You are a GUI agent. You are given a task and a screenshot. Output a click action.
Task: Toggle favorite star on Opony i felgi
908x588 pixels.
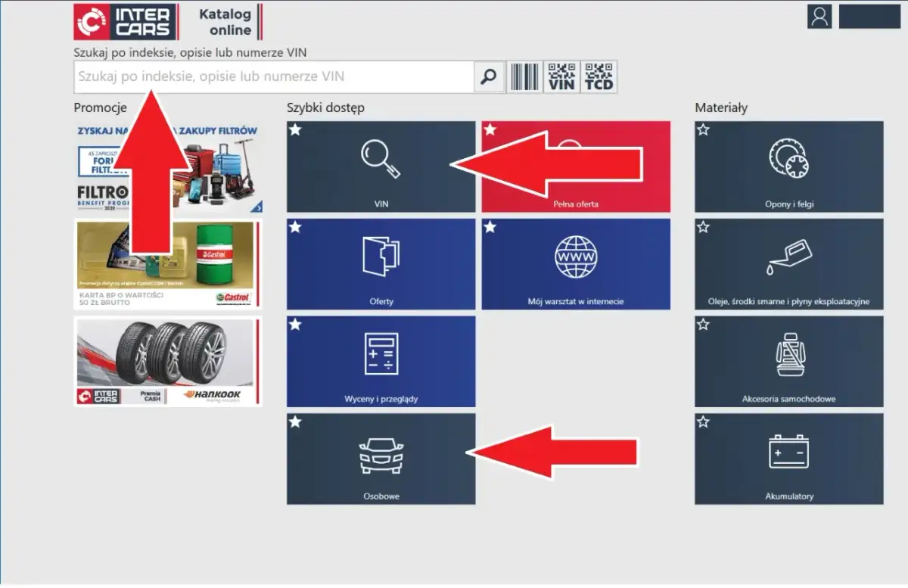point(703,130)
